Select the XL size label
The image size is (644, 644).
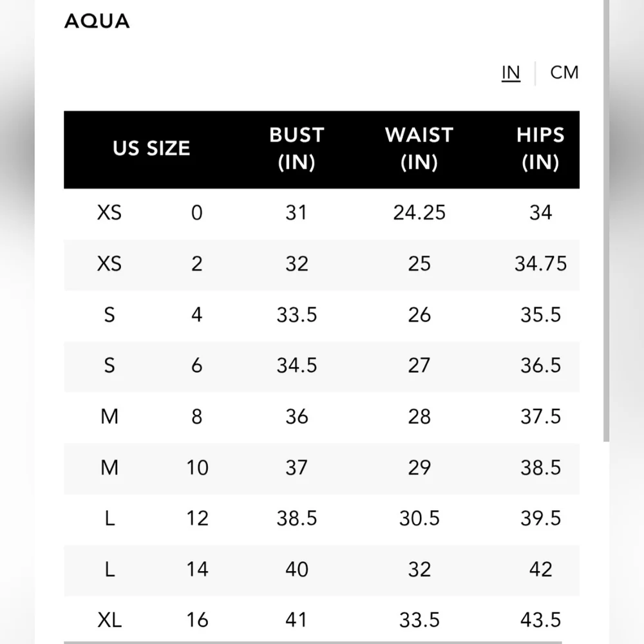[109, 620]
